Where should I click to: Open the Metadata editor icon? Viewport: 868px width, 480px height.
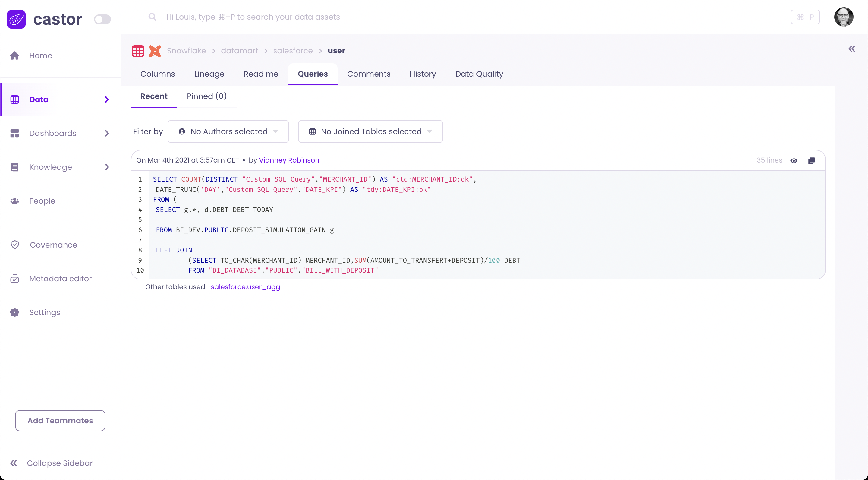pyautogui.click(x=14, y=279)
